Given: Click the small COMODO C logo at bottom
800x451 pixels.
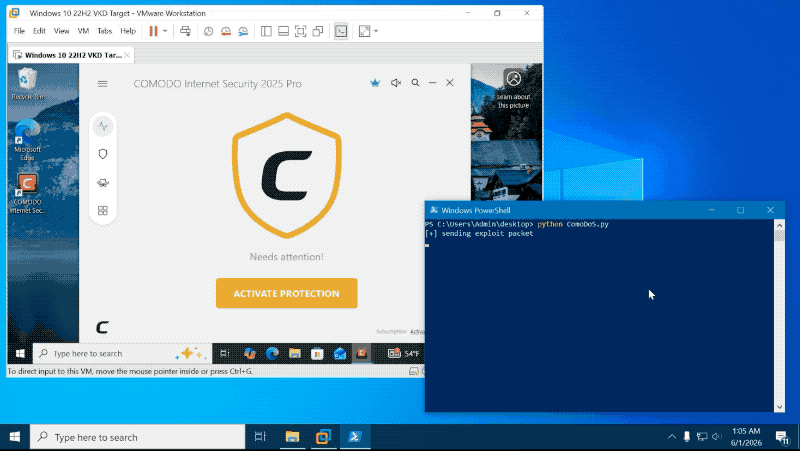Looking at the screenshot, I should point(103,327).
